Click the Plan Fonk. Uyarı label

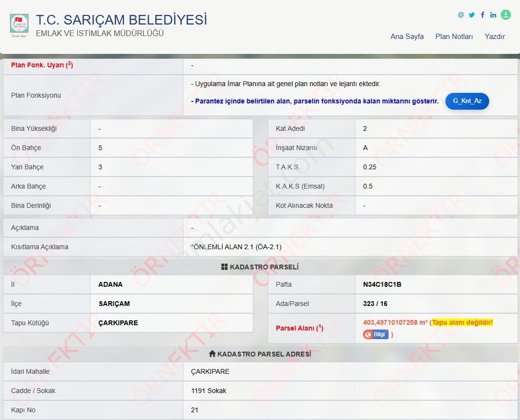(42, 65)
